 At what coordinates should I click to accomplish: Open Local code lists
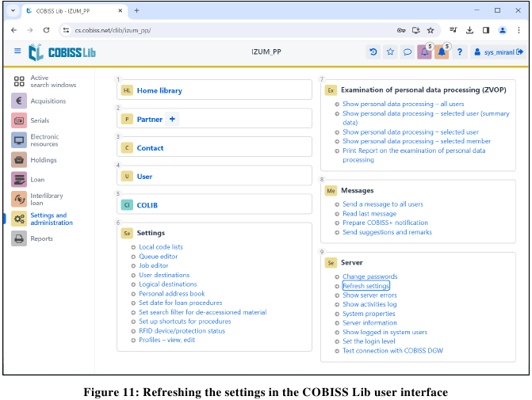[161, 247]
